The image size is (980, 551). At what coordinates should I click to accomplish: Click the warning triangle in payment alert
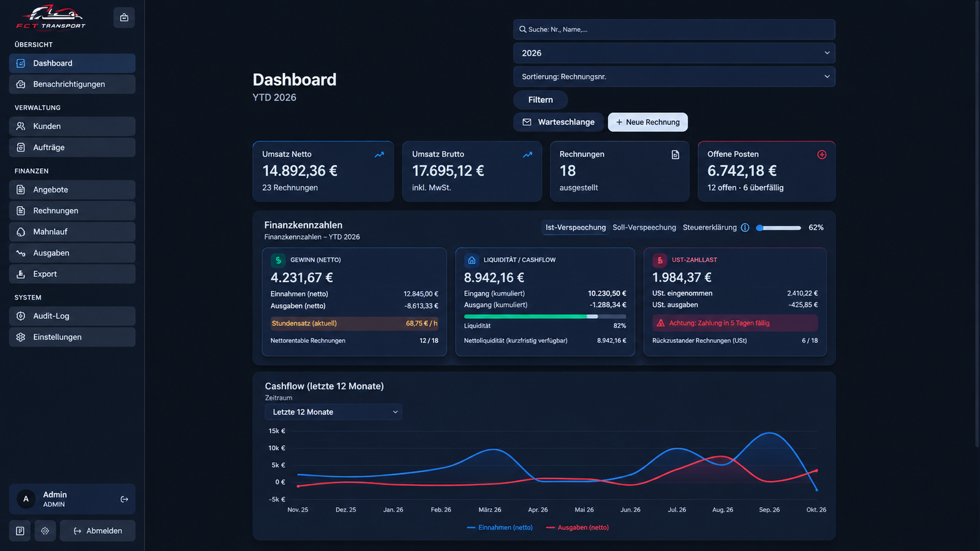coord(661,323)
